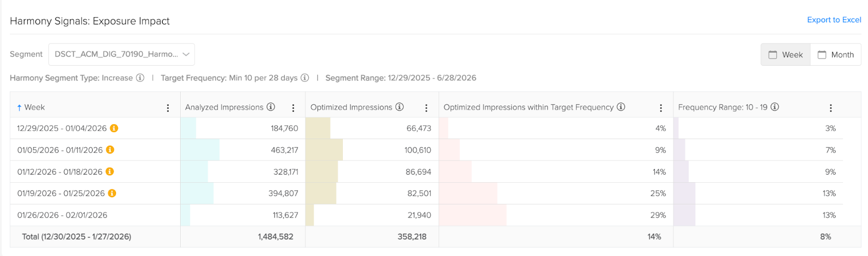The image size is (868, 256).
Task: Open the Segment dropdown
Action: point(122,54)
